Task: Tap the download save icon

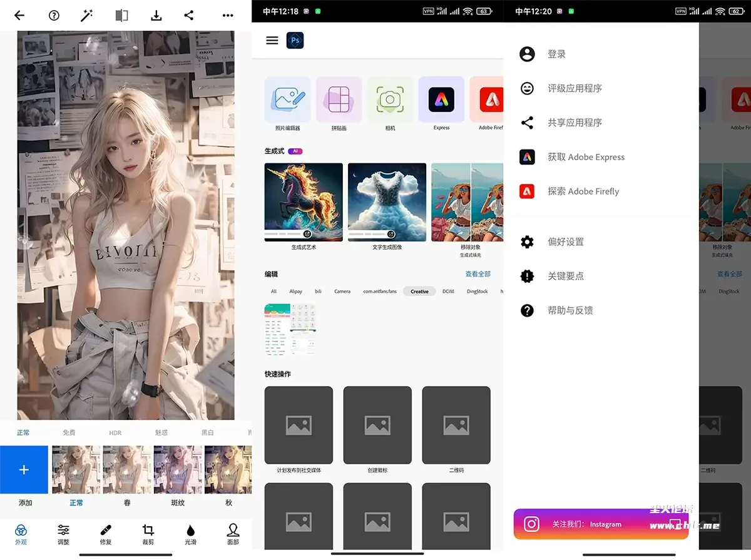Action: (156, 16)
